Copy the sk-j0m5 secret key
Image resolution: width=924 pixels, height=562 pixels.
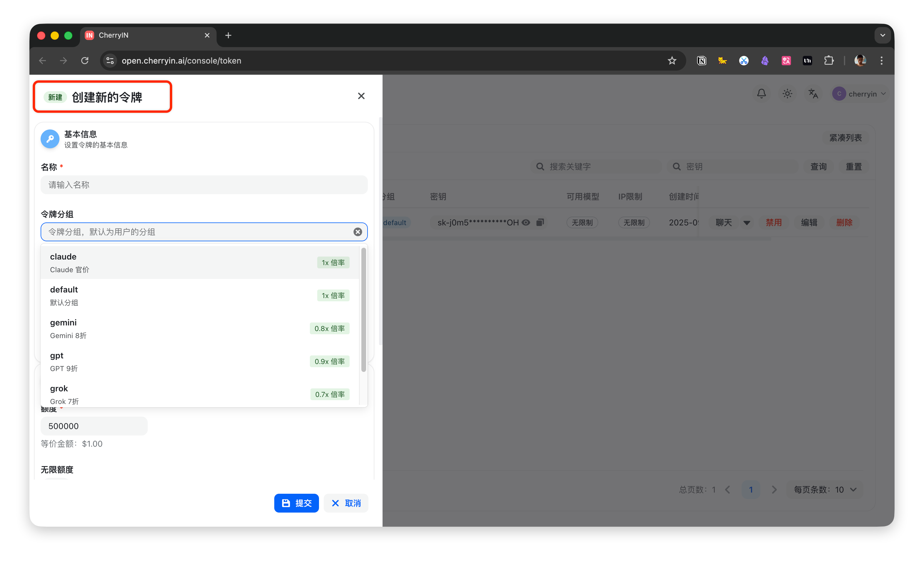[x=540, y=222]
